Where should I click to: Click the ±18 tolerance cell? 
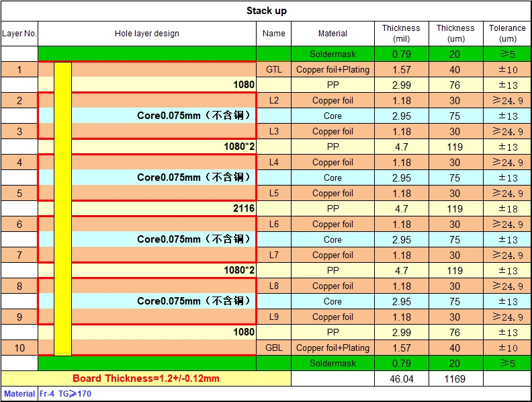click(x=507, y=209)
